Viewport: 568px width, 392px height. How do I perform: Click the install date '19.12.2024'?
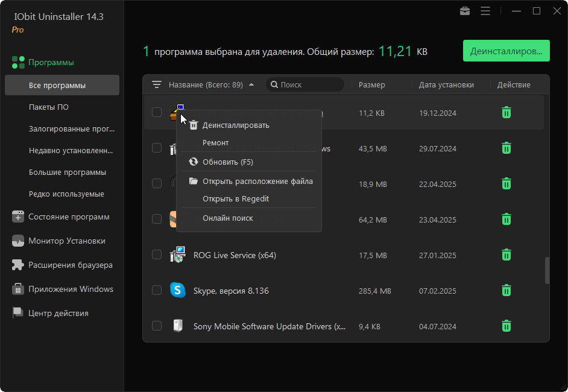click(438, 113)
